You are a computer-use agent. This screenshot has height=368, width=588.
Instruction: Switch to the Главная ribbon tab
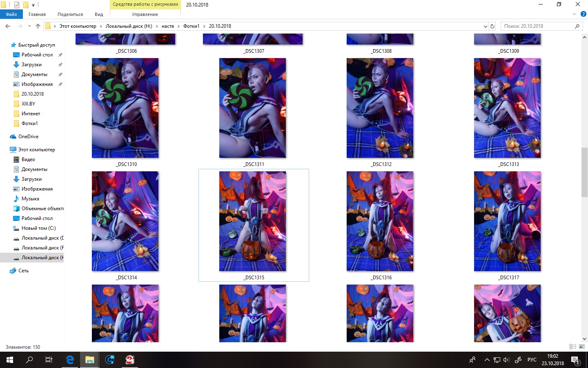pos(37,14)
